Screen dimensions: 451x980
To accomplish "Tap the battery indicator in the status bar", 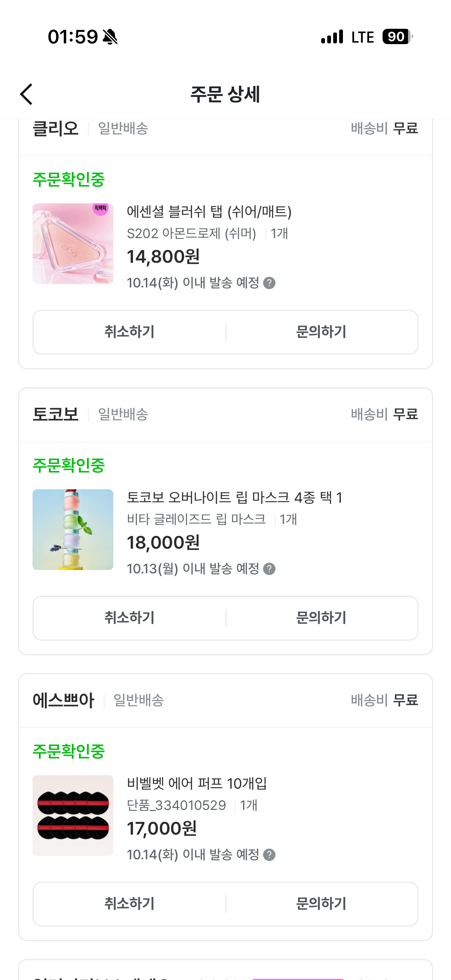I will (397, 37).
